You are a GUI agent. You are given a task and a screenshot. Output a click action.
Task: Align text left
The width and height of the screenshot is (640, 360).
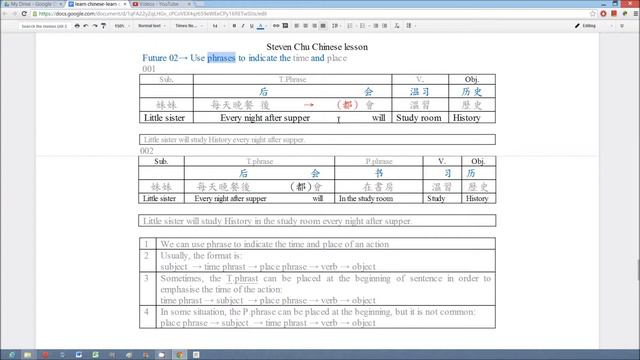(297, 26)
